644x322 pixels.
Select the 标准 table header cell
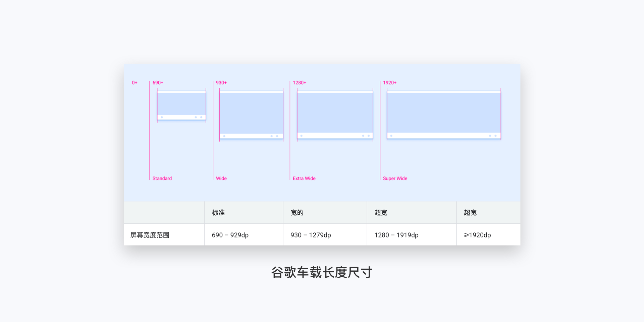tap(244, 213)
